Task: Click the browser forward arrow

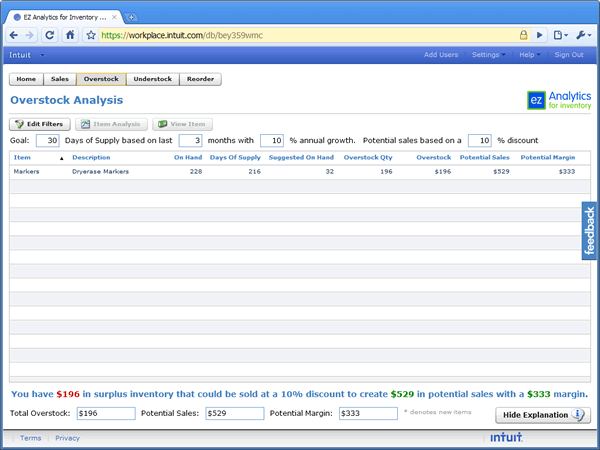Action: 29,35
